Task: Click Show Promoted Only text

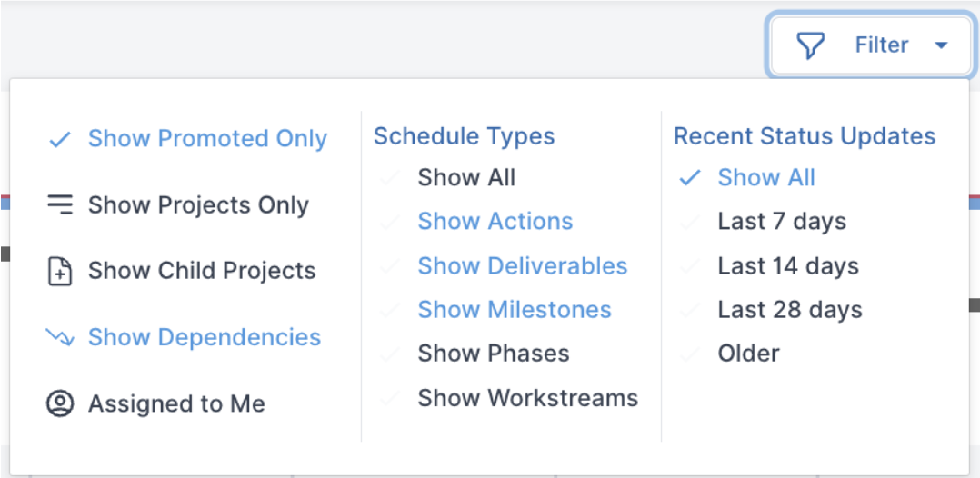Action: pos(207,139)
